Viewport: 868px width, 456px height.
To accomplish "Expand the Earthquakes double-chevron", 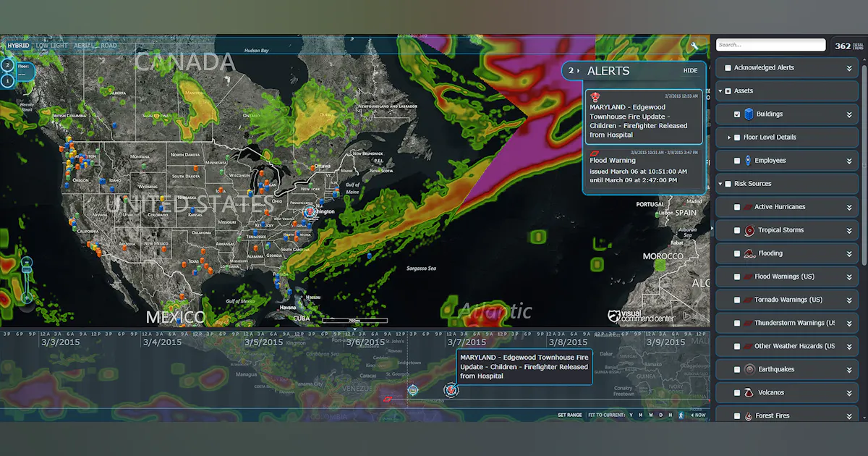I will [x=849, y=370].
